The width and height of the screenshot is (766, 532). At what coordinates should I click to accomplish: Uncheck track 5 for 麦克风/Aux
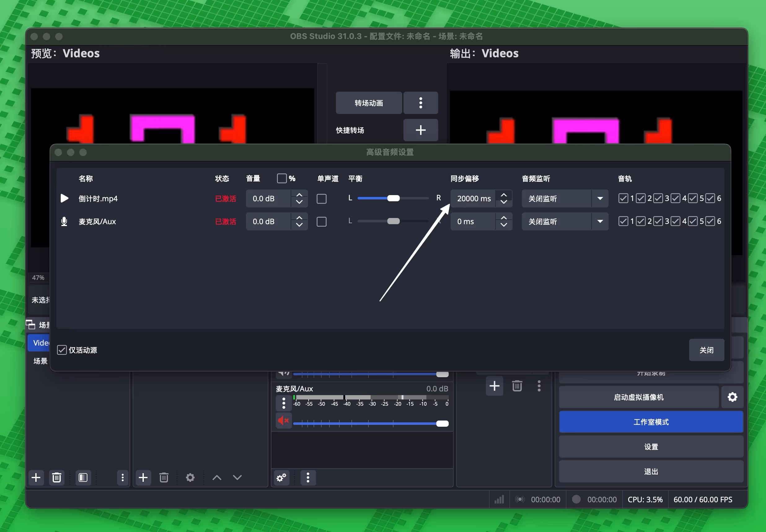tap(693, 221)
